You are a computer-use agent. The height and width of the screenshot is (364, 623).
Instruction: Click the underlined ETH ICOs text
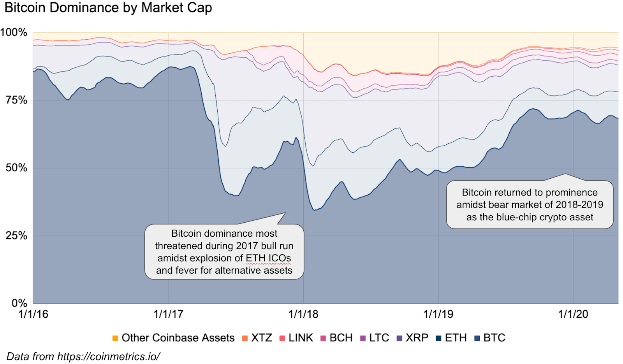click(x=268, y=258)
